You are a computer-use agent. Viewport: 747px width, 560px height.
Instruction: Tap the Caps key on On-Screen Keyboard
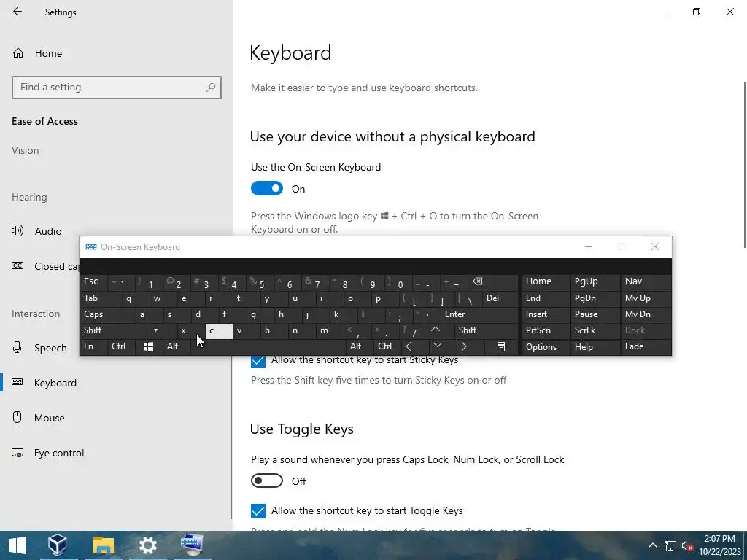[x=108, y=314]
